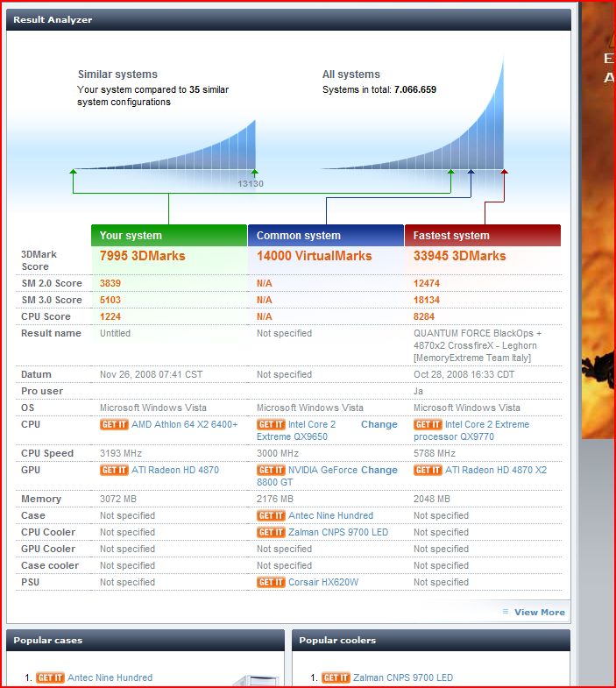Click the Popular cases panel header

145,640
